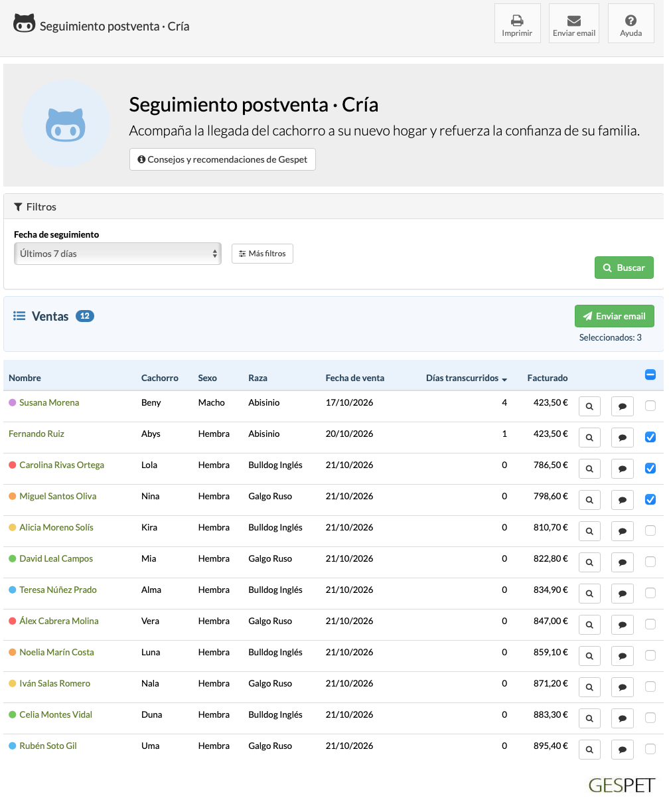Sort by Días transcurridos column arrow
The image size is (669, 812).
coord(504,379)
